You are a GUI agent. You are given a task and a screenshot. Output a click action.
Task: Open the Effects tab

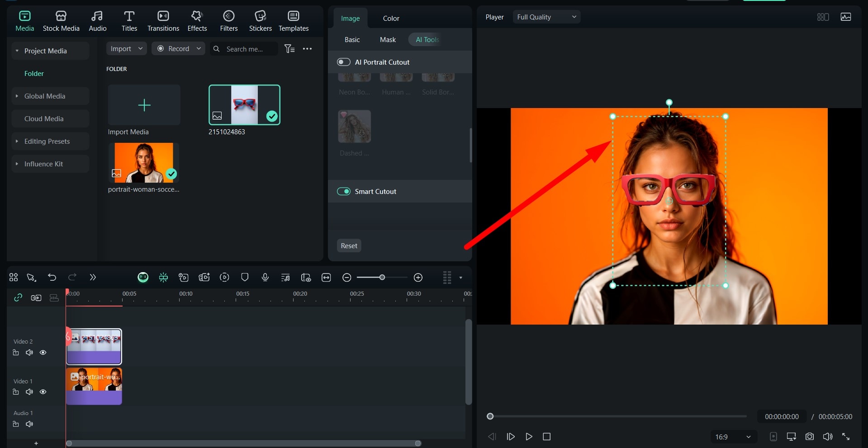pos(197,21)
